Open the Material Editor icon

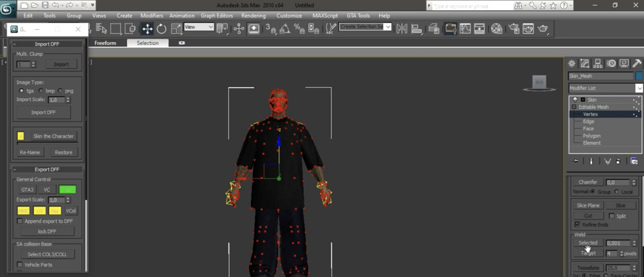coord(497,29)
